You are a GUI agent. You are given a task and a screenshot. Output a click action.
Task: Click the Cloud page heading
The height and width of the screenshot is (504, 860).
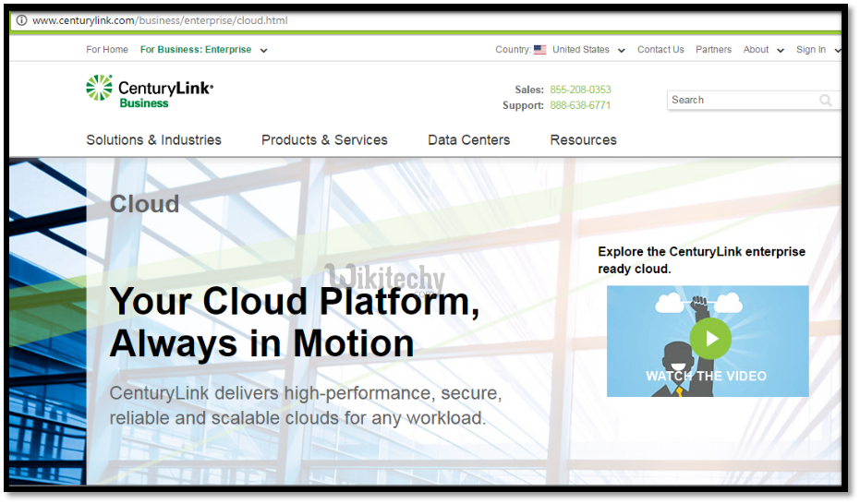click(x=144, y=204)
